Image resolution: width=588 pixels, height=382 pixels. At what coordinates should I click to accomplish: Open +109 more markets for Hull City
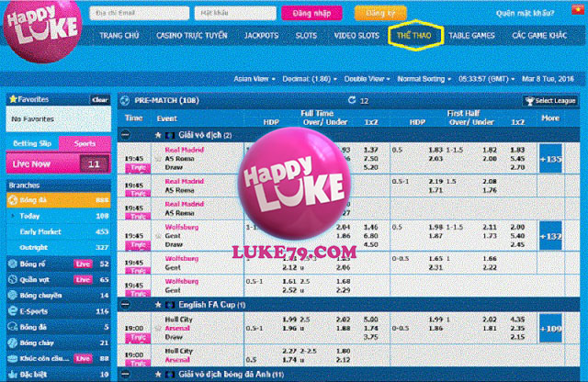point(550,329)
